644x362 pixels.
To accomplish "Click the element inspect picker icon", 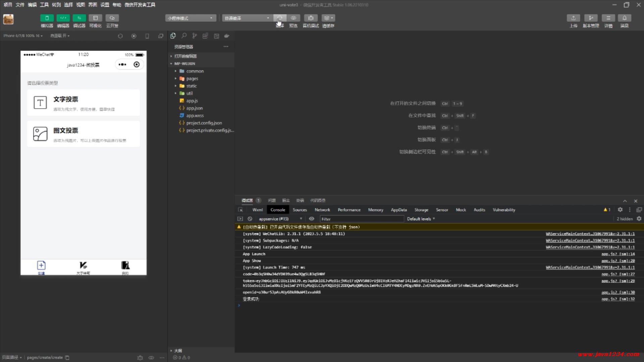I will (240, 210).
